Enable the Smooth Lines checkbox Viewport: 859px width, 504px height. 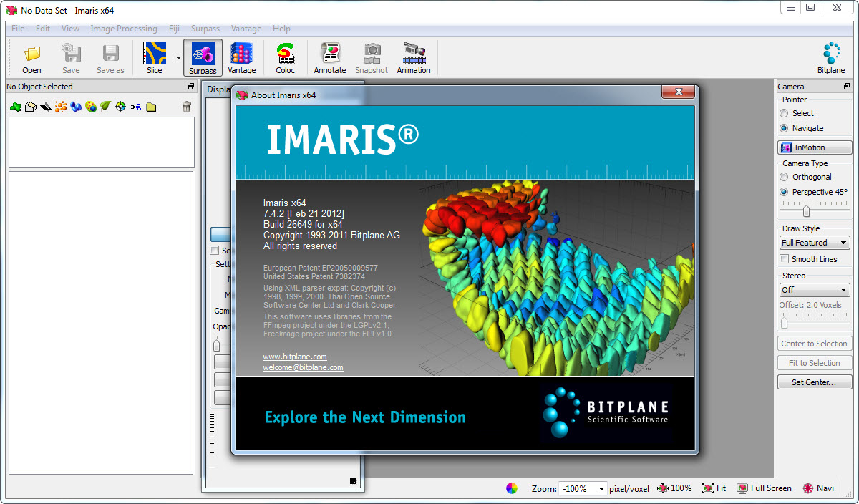click(x=785, y=259)
